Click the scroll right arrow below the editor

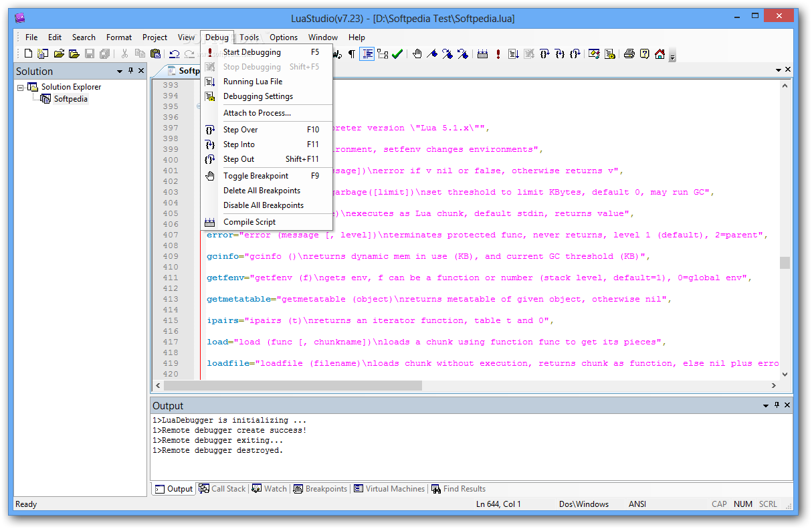pyautogui.click(x=774, y=386)
